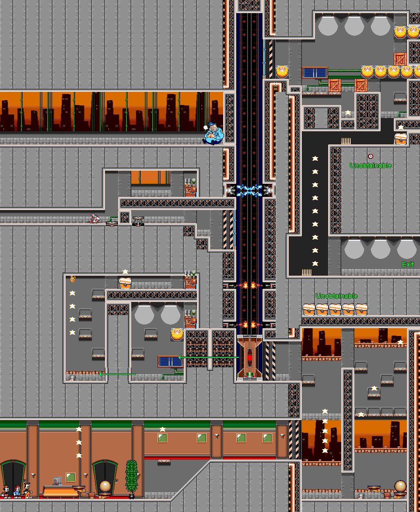The height and width of the screenshot is (512, 420).
Task: Click the upper pair of fire jets in the shaft
Action: click(x=249, y=284)
